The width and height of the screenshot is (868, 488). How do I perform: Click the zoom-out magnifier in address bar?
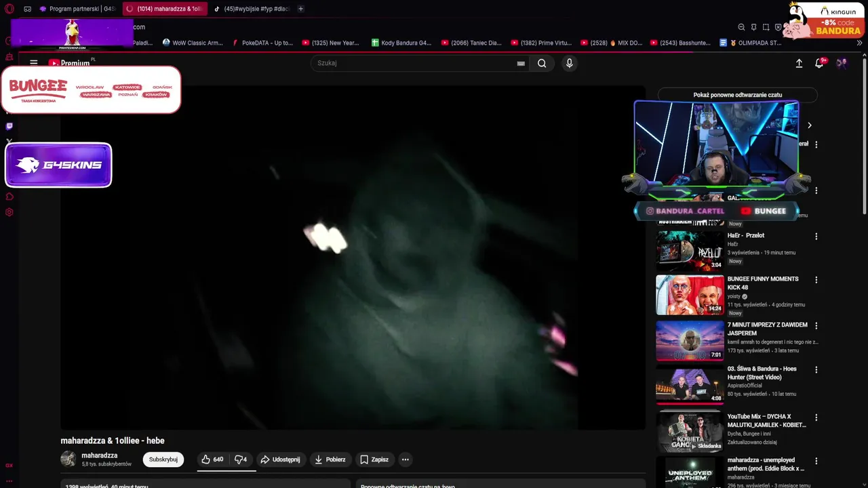(741, 27)
